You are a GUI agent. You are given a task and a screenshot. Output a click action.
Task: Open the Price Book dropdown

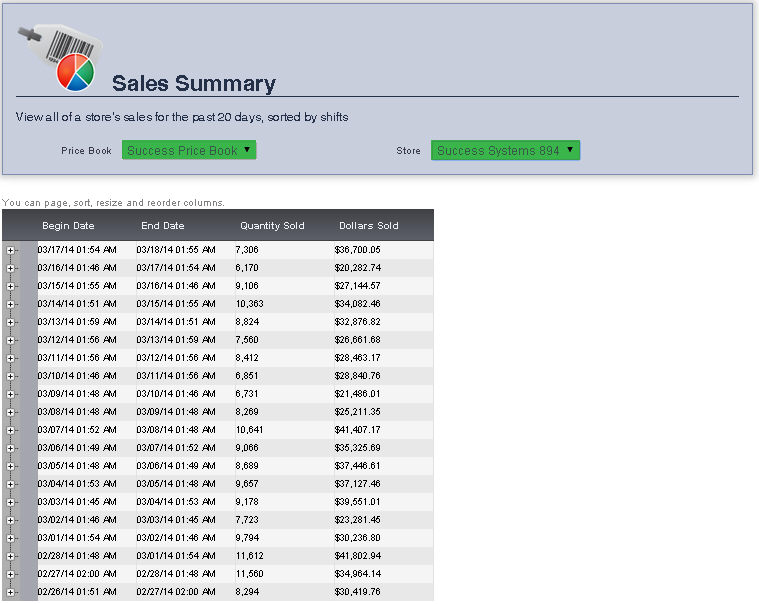(x=189, y=150)
